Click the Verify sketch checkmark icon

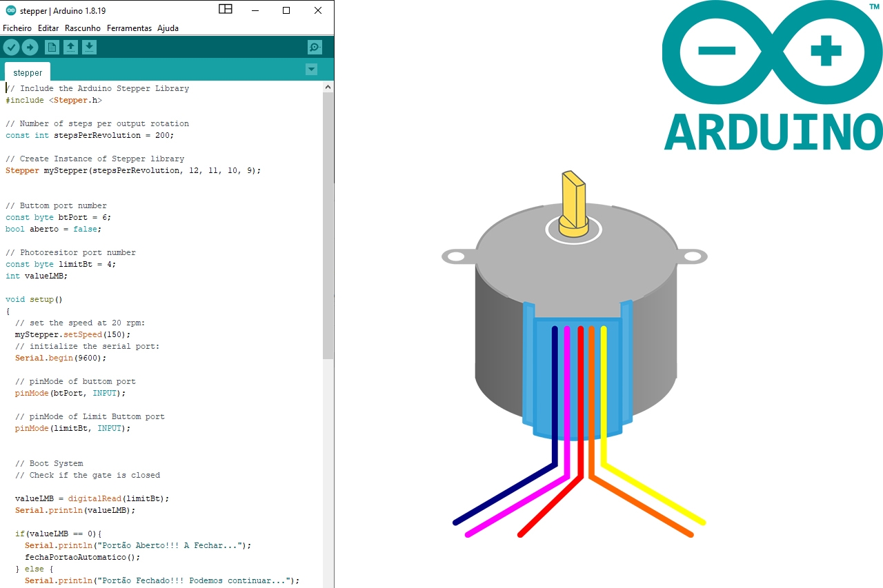tap(11, 47)
